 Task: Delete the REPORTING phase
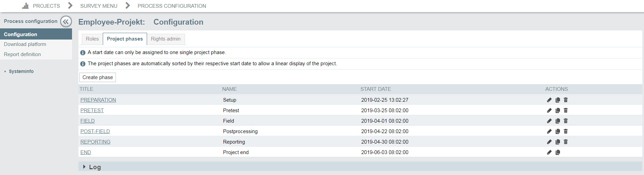(566, 142)
